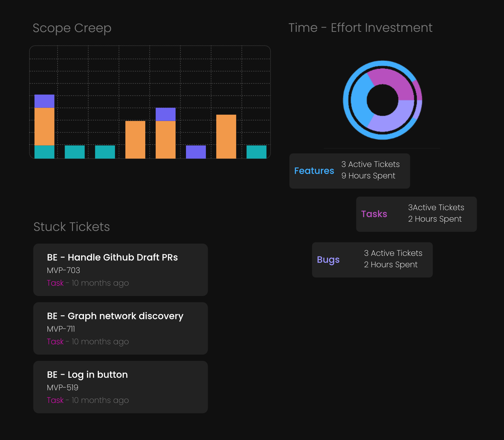The image size is (504, 440).
Task: Click the orange bar in the seventh column
Action: 226,136
